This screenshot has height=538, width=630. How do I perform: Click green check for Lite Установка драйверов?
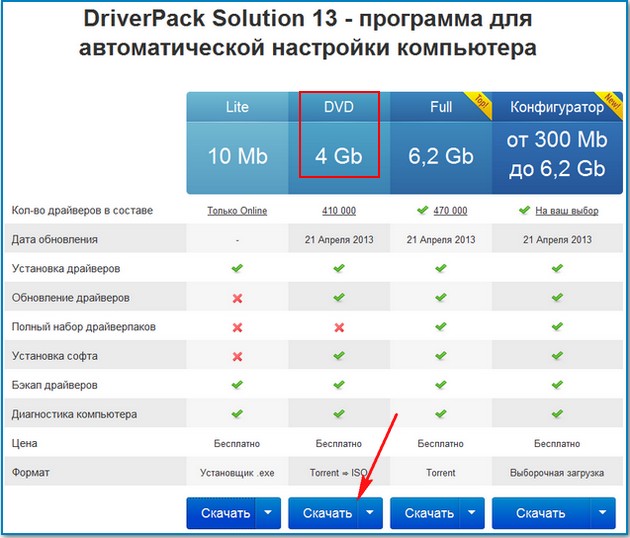coord(237,269)
